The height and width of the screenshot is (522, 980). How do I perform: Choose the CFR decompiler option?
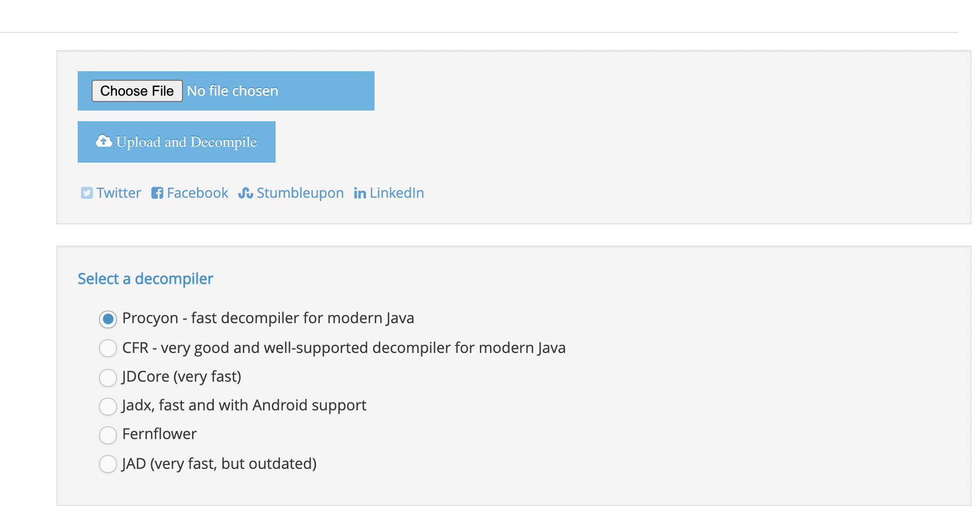pos(108,348)
